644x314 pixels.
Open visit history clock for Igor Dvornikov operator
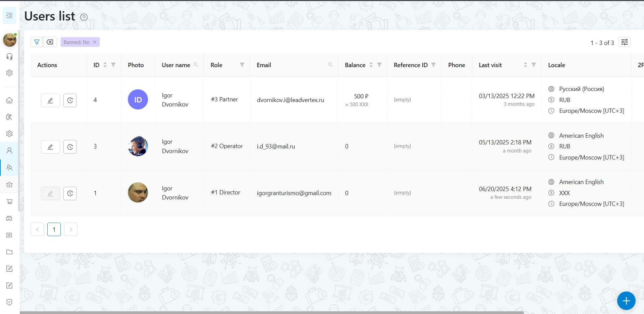(70, 146)
